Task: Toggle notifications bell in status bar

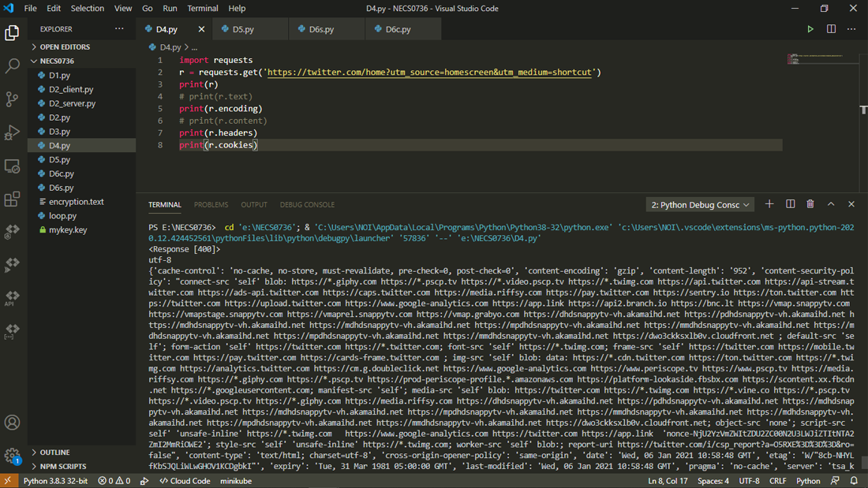Action: coord(854,481)
